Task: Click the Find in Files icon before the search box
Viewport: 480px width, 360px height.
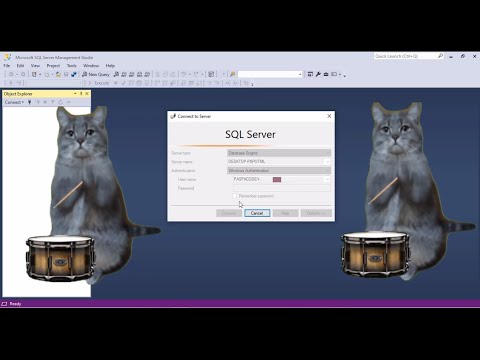Action: 233,74
